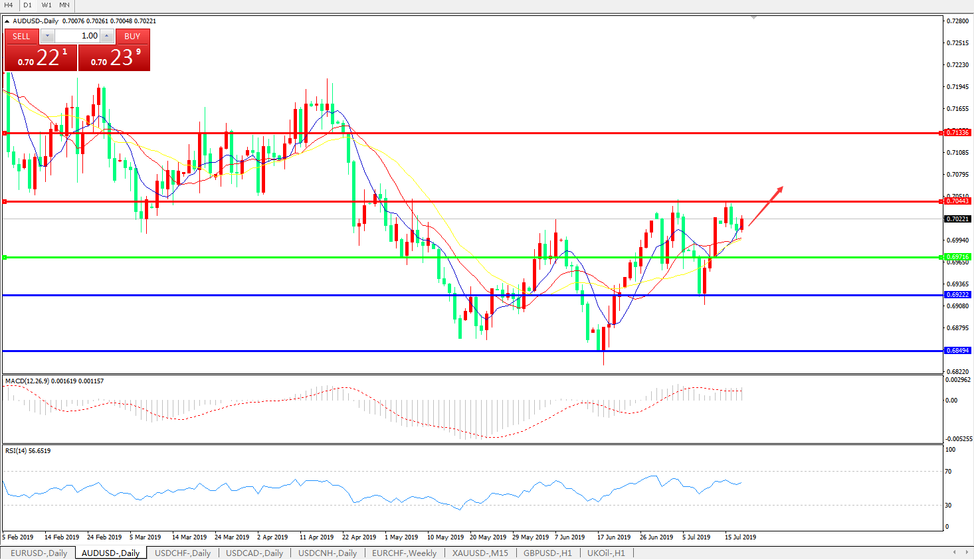Decrease trade volume with down arrow

click(48, 36)
